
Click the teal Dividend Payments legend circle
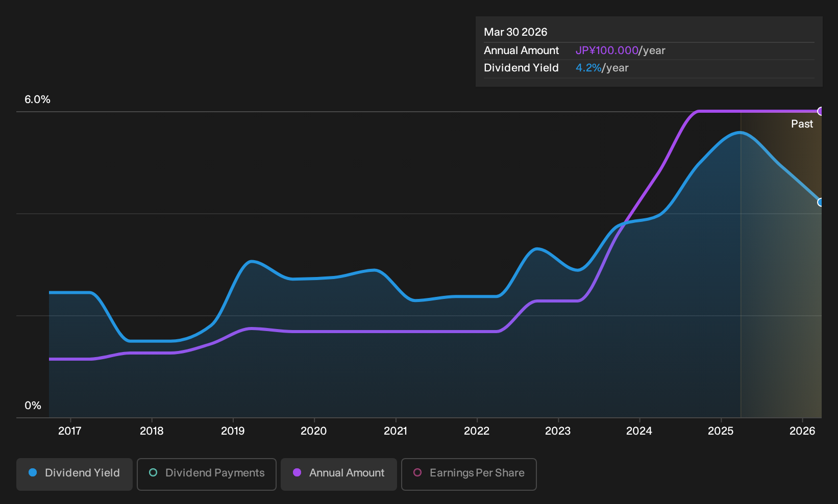coord(153,473)
